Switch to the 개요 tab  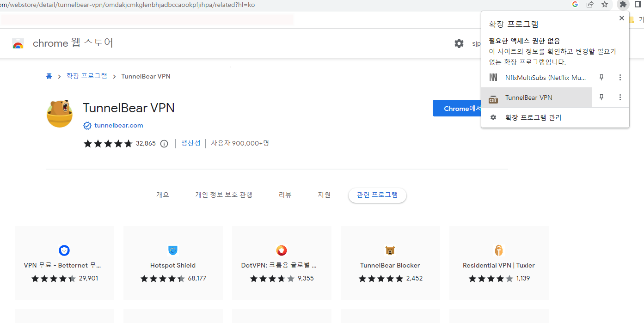(x=163, y=195)
